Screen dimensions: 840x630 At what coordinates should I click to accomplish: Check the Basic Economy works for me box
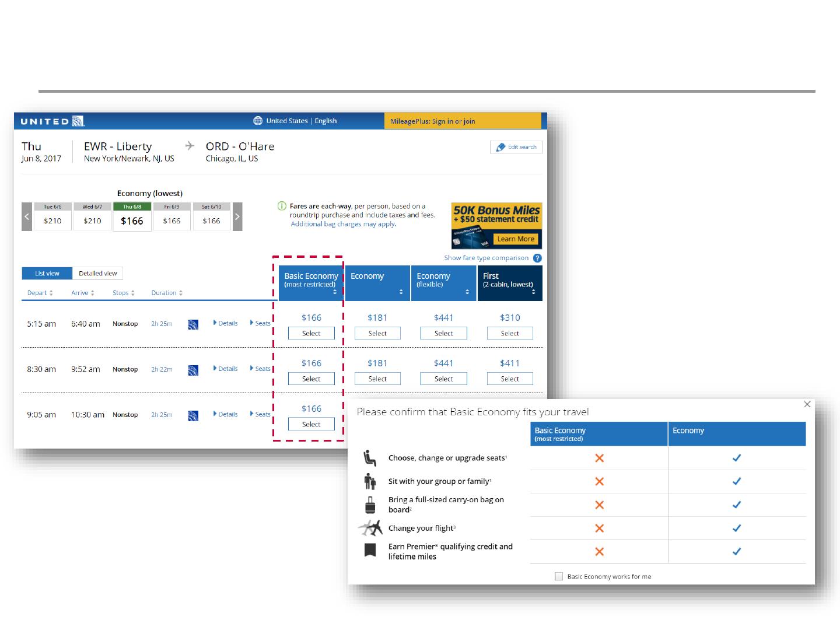pos(559,576)
